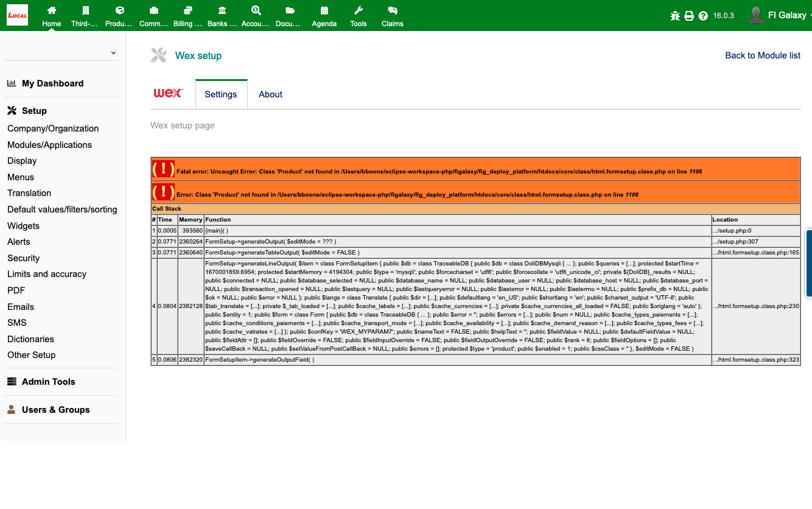The height and width of the screenshot is (509, 812).
Task: Click the print page icon
Action: [x=690, y=15]
